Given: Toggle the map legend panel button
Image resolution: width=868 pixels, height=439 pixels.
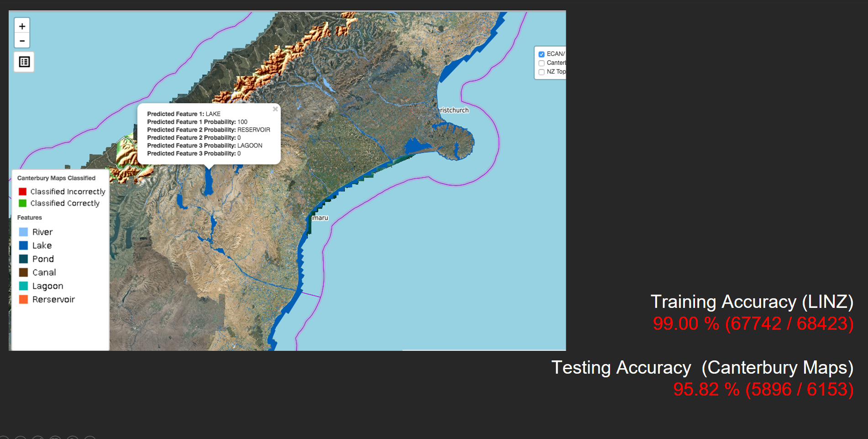Looking at the screenshot, I should [24, 62].
